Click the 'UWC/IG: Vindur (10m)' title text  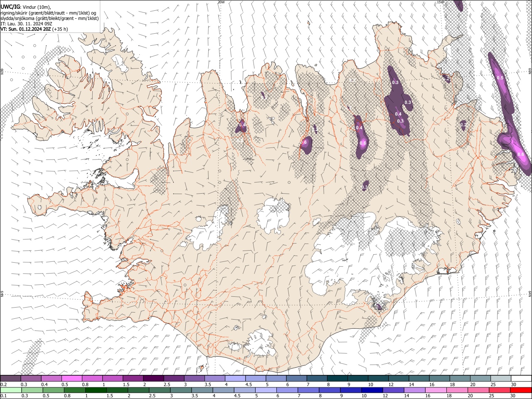coord(26,6)
